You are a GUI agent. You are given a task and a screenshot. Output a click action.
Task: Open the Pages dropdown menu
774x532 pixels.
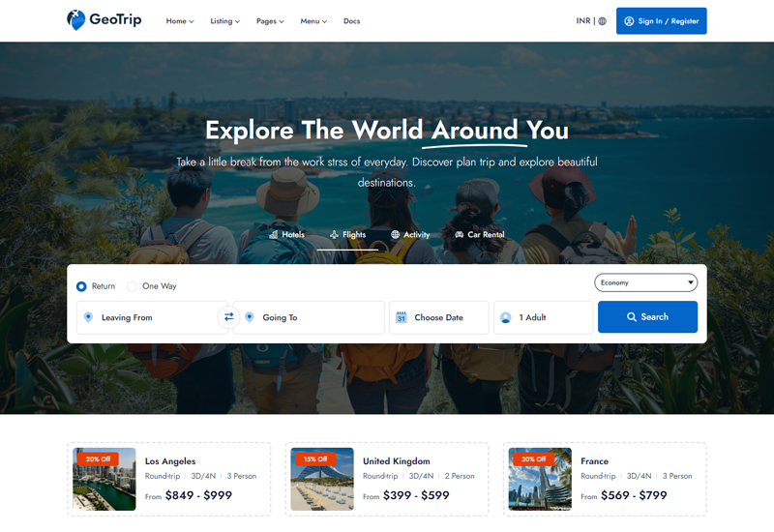click(270, 21)
